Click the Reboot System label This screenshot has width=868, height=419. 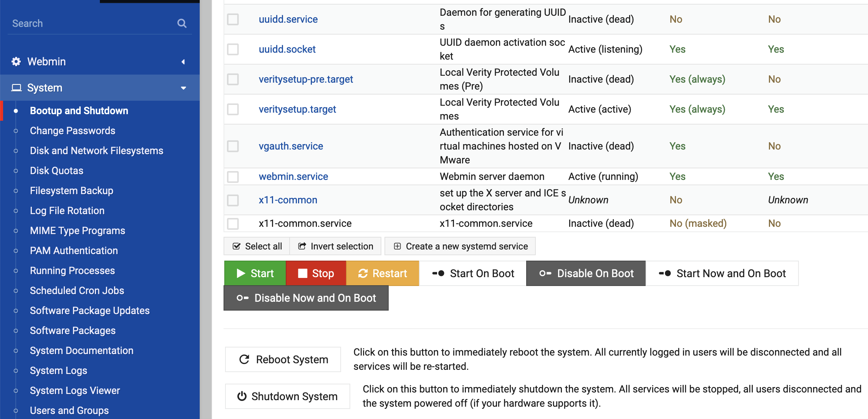(292, 359)
